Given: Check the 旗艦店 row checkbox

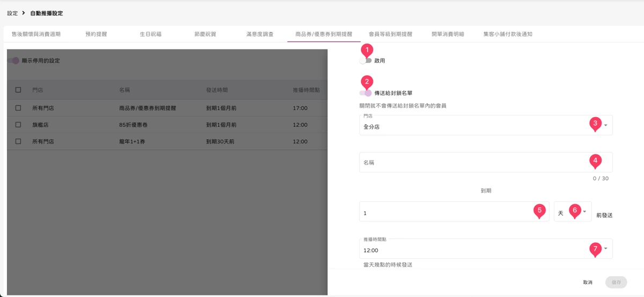Looking at the screenshot, I should (18, 125).
